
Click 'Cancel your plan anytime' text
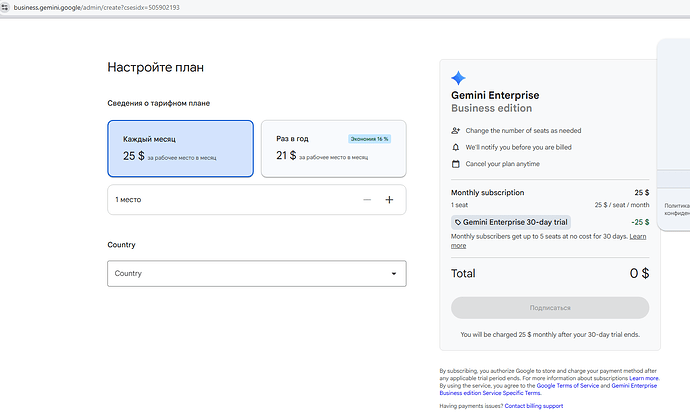(503, 164)
